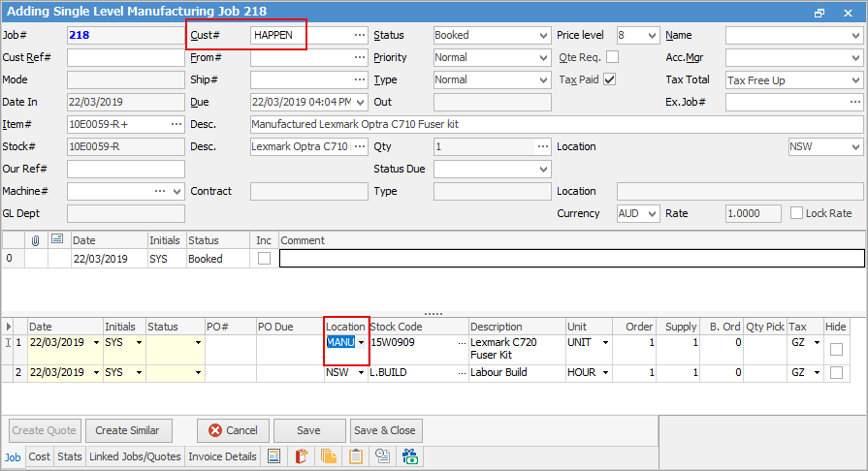Click the paperclip attachment column icon

pos(36,240)
